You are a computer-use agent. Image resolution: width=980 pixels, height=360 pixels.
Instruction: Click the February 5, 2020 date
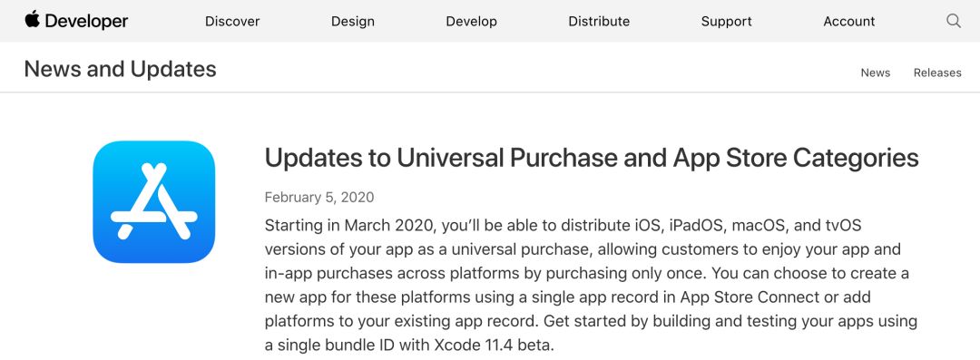pyautogui.click(x=319, y=198)
